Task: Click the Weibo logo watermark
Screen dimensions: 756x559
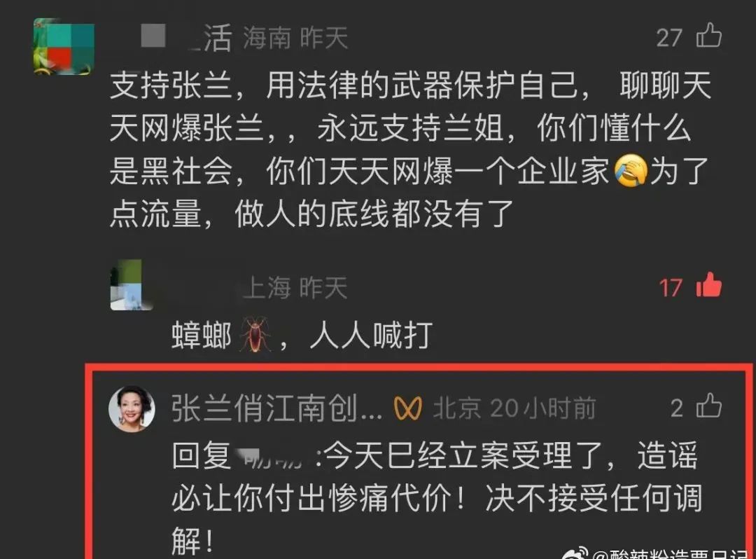Action: [576, 553]
